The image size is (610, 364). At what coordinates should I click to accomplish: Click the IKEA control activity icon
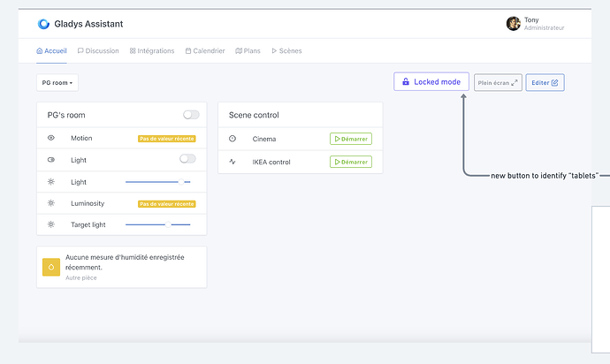pyautogui.click(x=233, y=162)
